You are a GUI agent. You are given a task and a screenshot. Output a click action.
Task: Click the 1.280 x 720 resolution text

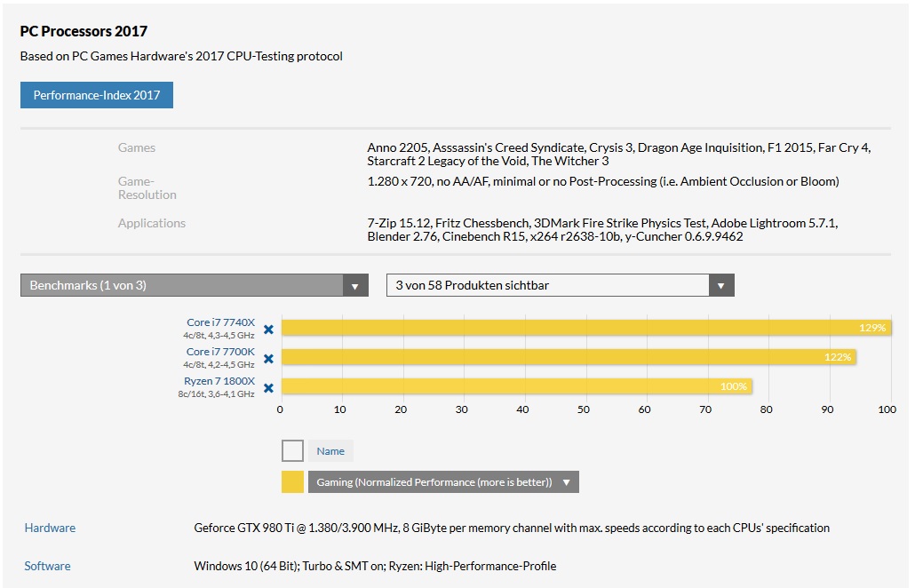pyautogui.click(x=603, y=181)
